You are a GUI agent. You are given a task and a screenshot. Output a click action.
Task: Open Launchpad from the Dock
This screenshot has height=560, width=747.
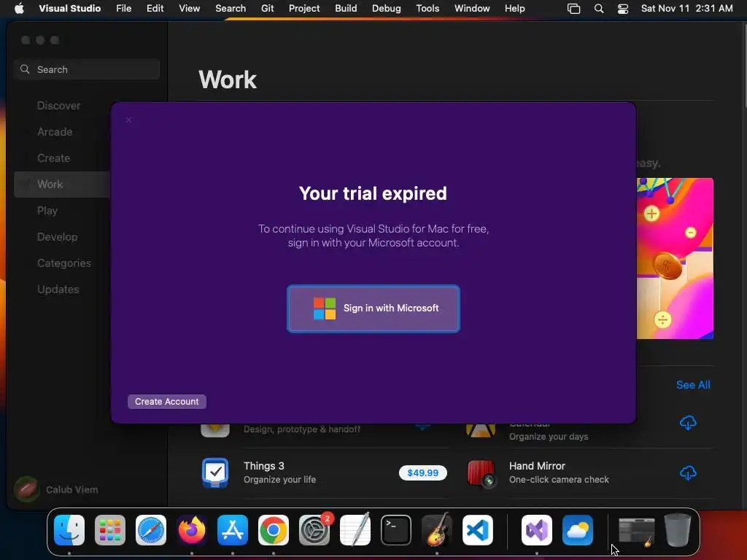[110, 530]
